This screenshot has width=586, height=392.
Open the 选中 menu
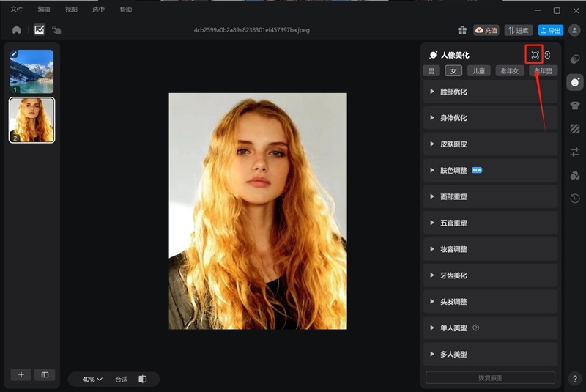click(x=98, y=10)
